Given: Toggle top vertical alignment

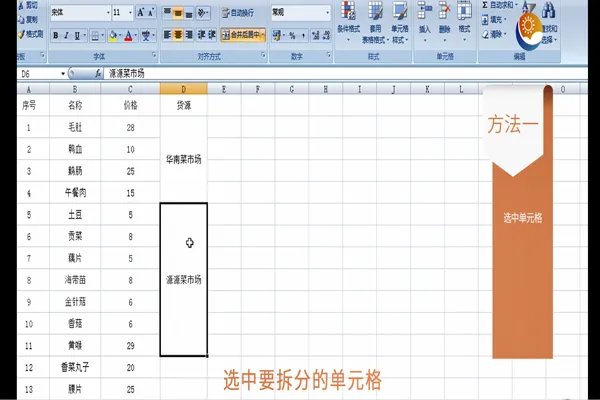Looking at the screenshot, I should coord(167,13).
